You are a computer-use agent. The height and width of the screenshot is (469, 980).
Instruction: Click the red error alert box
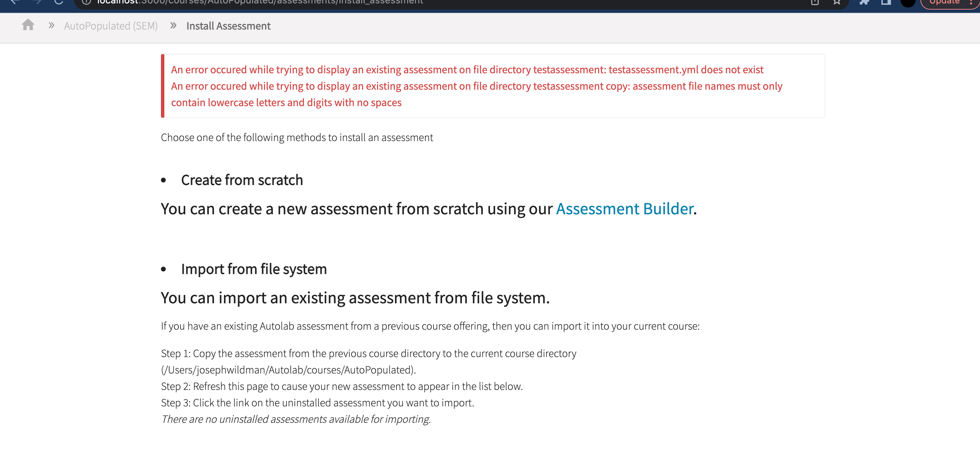(492, 86)
